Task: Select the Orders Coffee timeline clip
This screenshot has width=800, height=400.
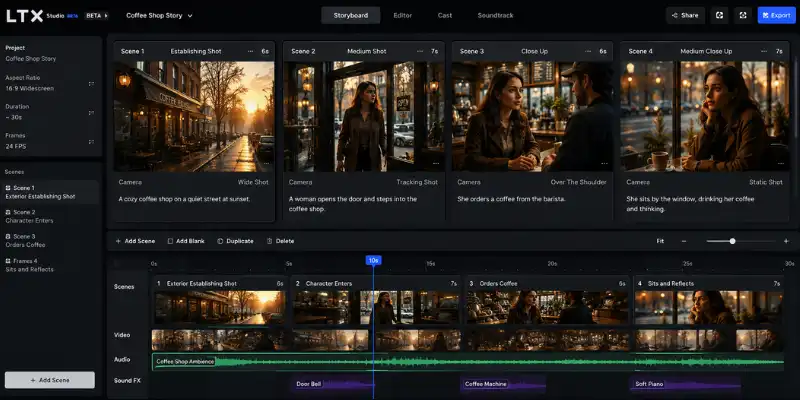Action: 547,300
